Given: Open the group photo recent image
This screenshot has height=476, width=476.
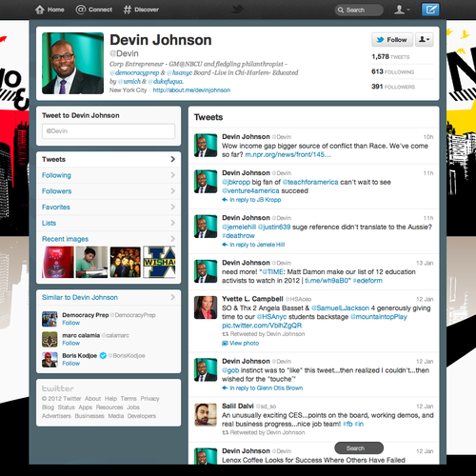Looking at the screenshot, I should point(126,262).
